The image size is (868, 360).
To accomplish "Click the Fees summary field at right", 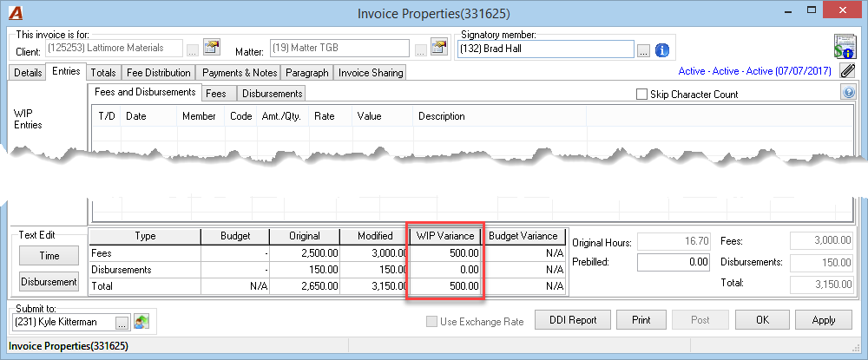I will pyautogui.click(x=821, y=241).
